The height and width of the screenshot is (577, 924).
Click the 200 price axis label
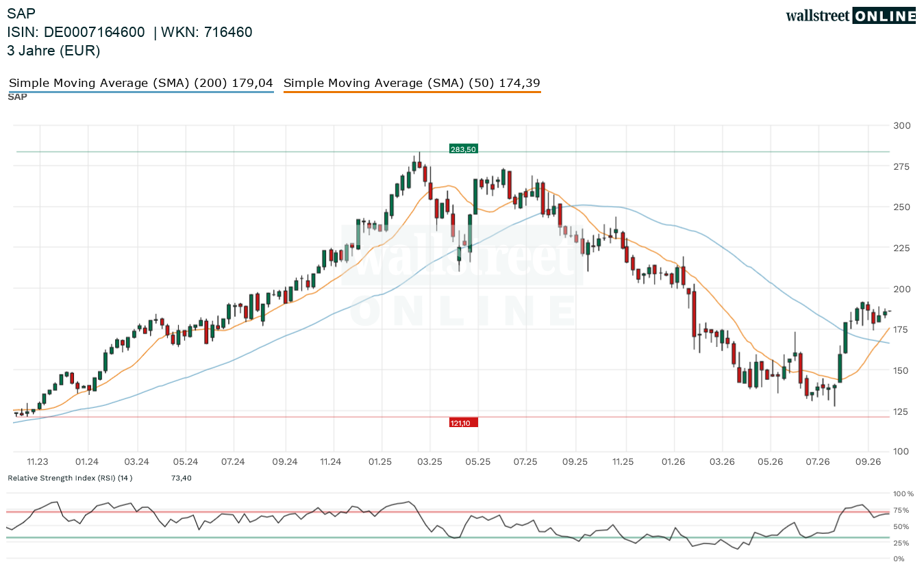[x=902, y=289]
